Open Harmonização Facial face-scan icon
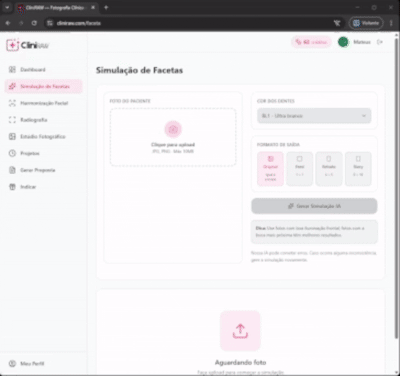This screenshot has height=376, width=400. tap(12, 103)
